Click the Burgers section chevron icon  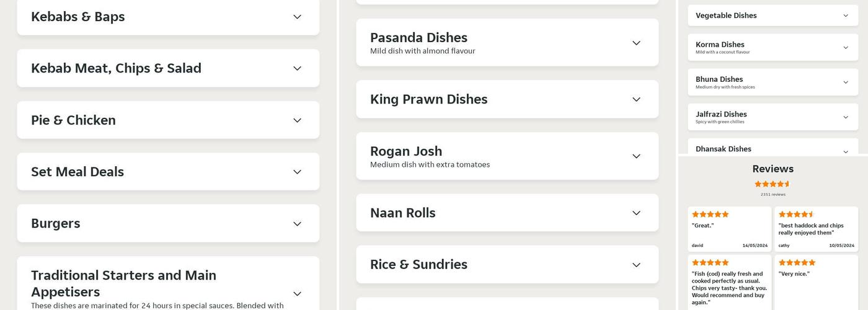(297, 224)
